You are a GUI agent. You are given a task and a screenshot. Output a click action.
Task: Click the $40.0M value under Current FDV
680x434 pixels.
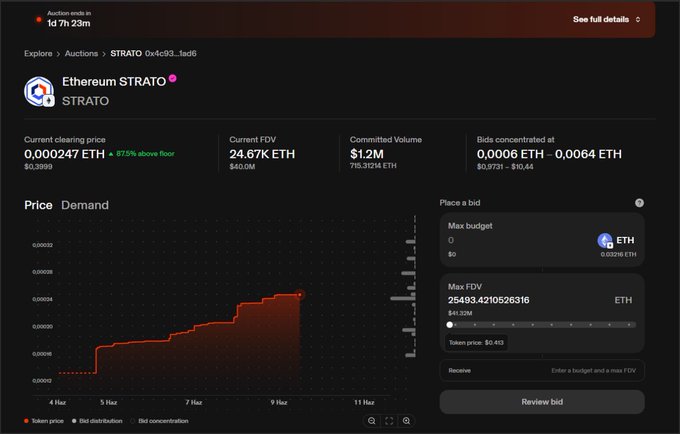coord(242,166)
